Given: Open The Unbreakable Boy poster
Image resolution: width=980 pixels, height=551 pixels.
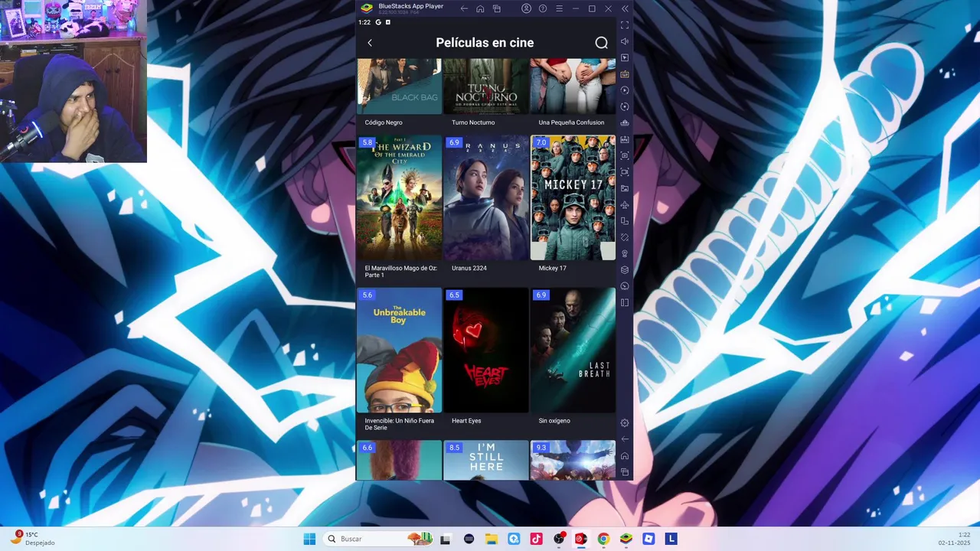Looking at the screenshot, I should pos(399,350).
